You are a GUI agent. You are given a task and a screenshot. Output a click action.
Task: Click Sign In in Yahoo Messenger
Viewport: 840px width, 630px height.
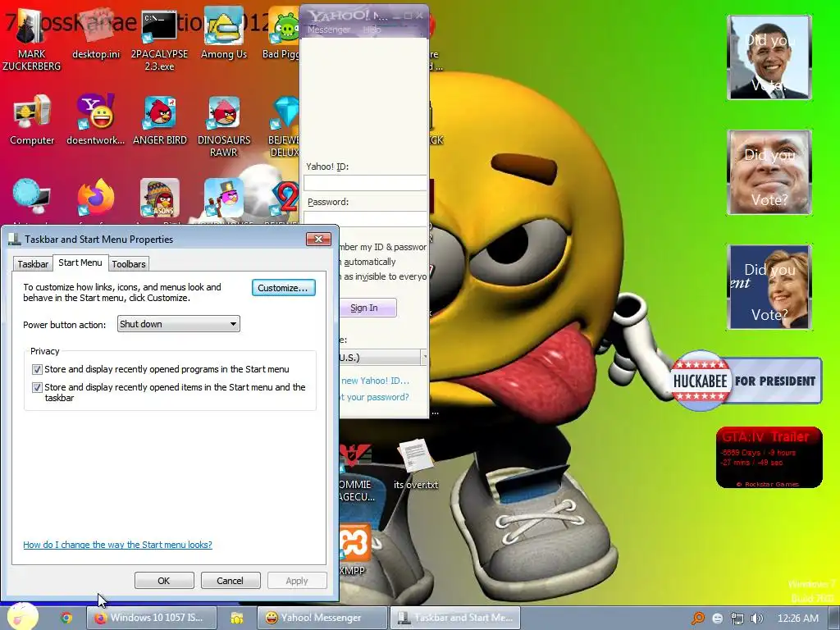(367, 308)
